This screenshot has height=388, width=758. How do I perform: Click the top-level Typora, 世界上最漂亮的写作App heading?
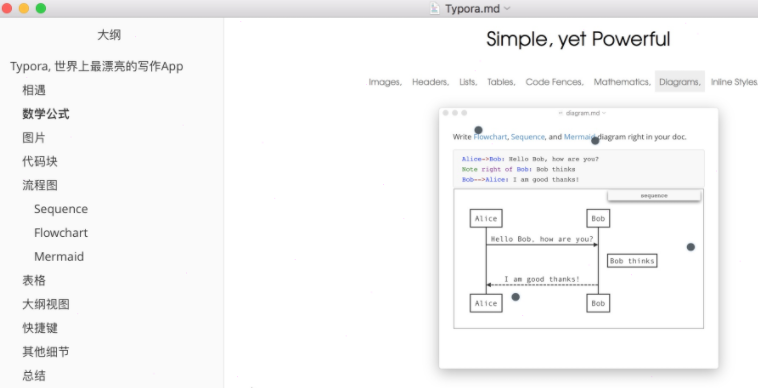pyautogui.click(x=97, y=66)
